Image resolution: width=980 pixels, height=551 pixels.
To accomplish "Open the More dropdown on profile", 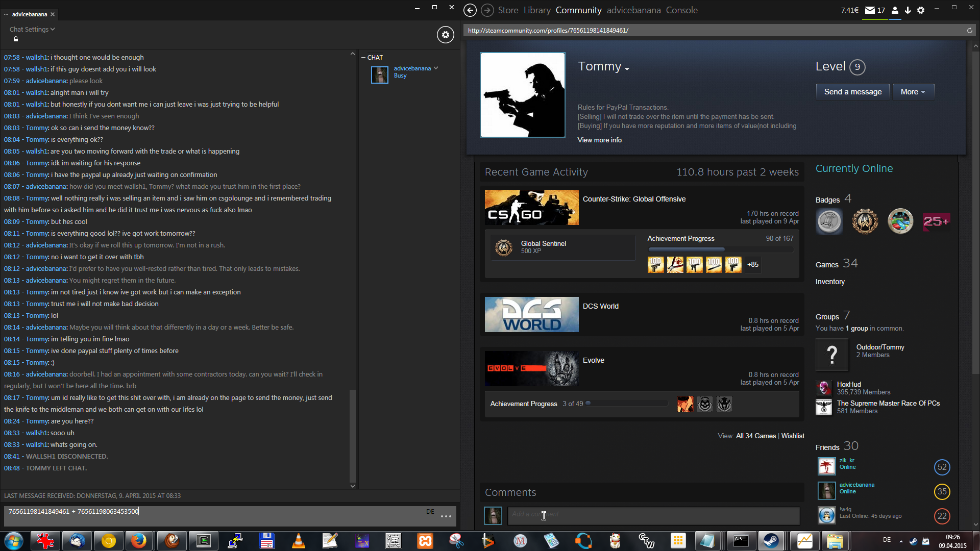I will click(x=913, y=92).
